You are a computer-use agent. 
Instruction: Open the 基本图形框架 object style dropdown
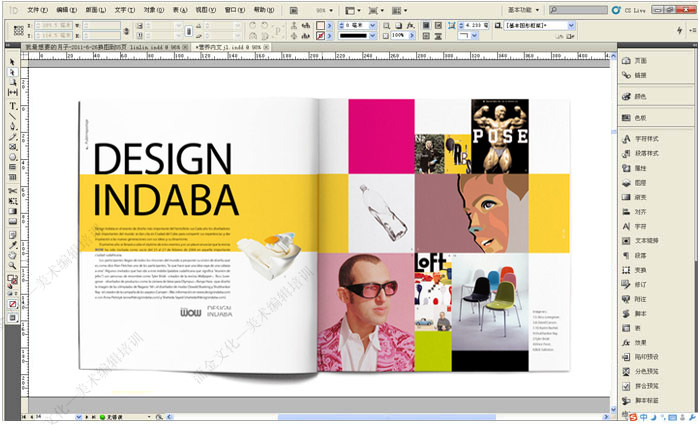coord(571,26)
